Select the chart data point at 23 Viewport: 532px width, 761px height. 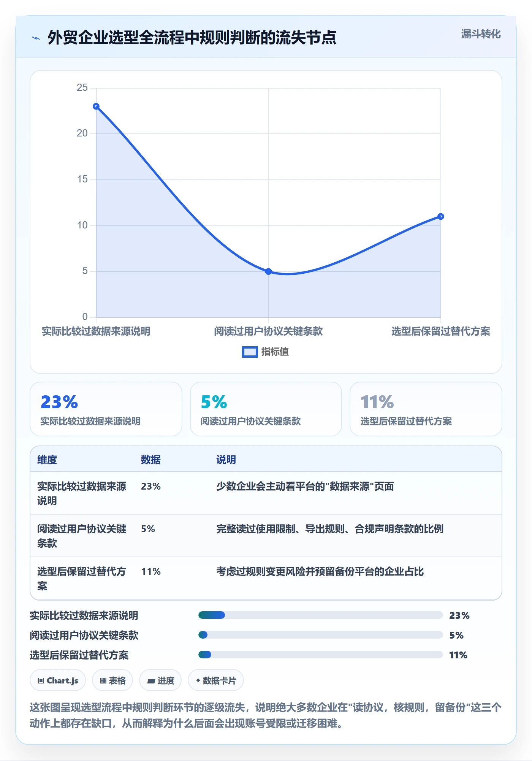96,106
